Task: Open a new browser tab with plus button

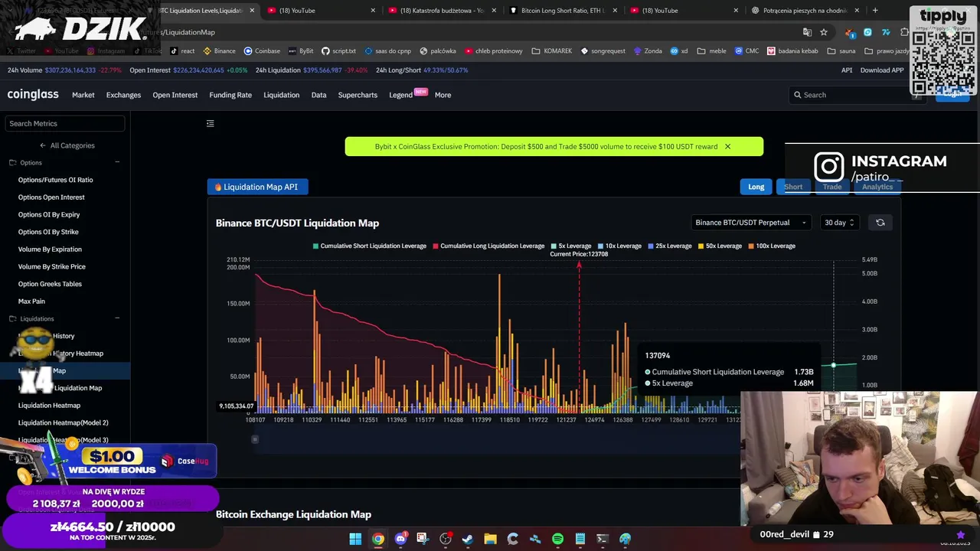Action: click(x=875, y=11)
